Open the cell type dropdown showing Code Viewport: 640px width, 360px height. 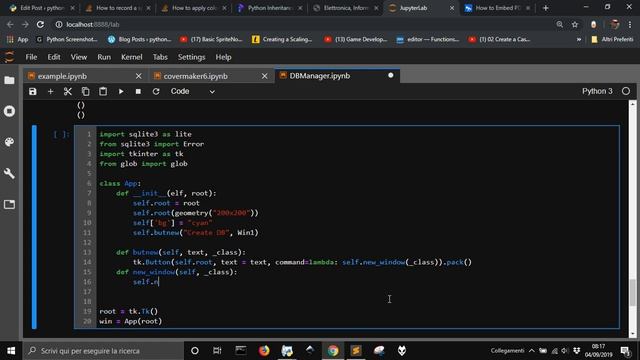pos(193,91)
